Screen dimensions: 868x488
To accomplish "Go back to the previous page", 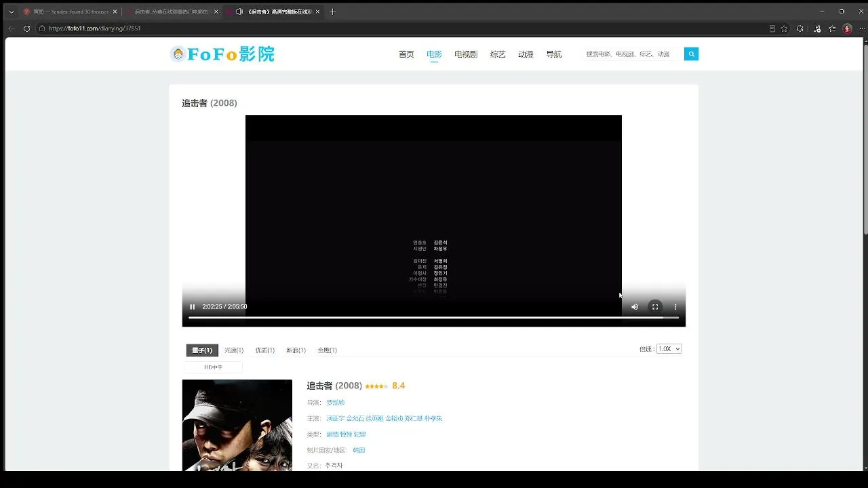I will [12, 28].
